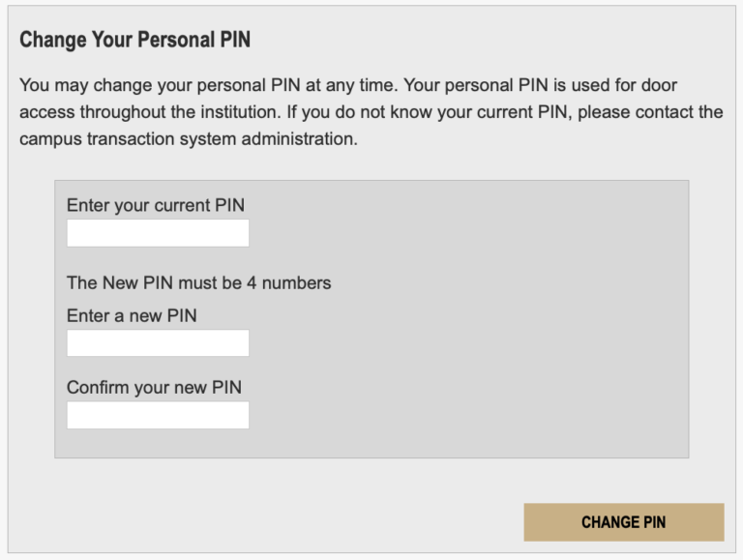Click 'The New PIN must be 4 numbers' note
This screenshot has height=560, width=743.
tap(198, 283)
